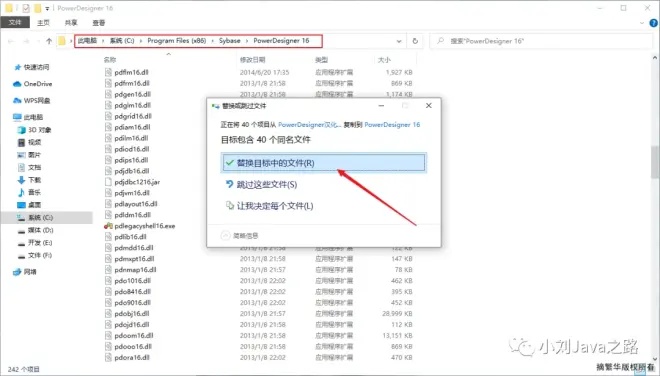Expand 简略信息 in the replace dialog
Screen dimensions: 660x376
click(240, 235)
